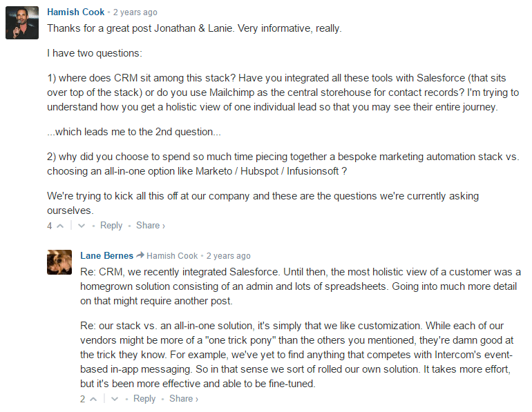Upvote Lane Bernes' reply
This screenshot has height=412, width=532.
coord(93,399)
